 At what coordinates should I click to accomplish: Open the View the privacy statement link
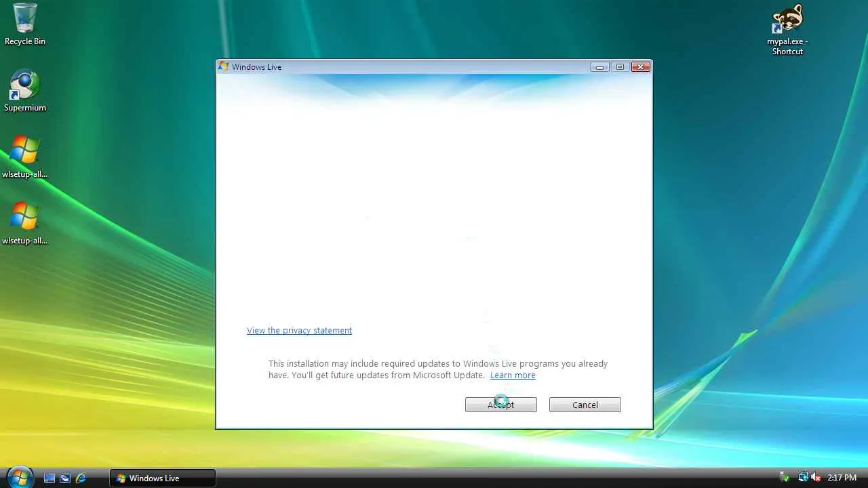(299, 331)
